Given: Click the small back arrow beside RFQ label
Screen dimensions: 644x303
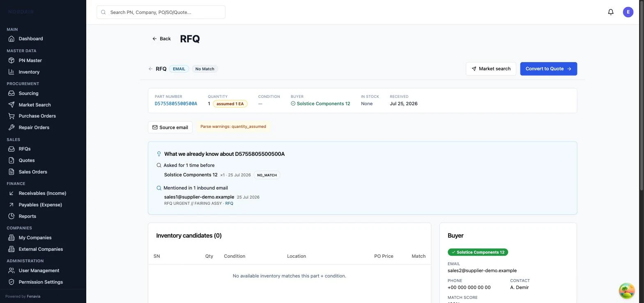Looking at the screenshot, I should click(151, 69).
